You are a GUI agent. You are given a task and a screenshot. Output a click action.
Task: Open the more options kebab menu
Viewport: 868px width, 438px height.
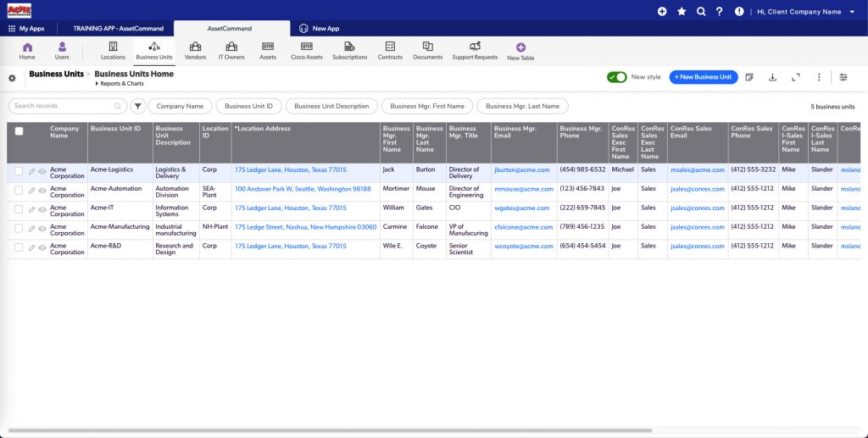819,77
